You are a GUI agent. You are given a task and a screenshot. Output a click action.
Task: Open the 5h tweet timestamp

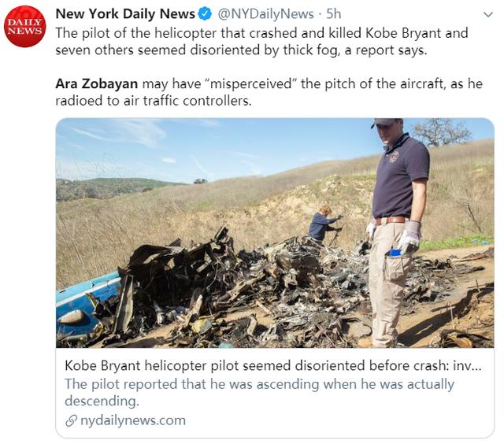tap(333, 14)
